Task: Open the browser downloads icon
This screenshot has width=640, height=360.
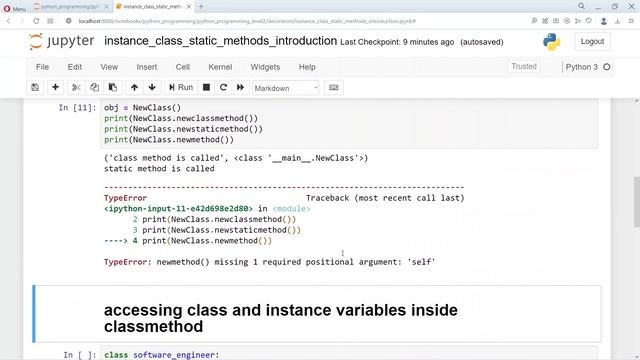Action: pos(617,21)
